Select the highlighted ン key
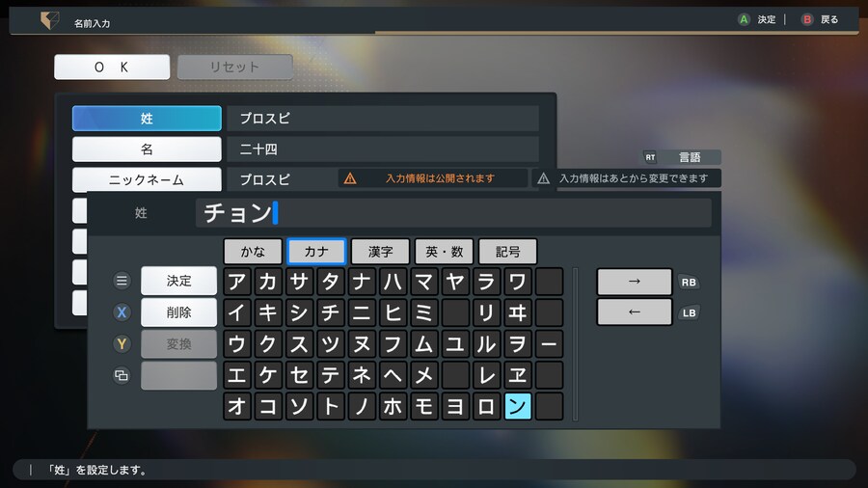868x488 pixels. pos(518,406)
